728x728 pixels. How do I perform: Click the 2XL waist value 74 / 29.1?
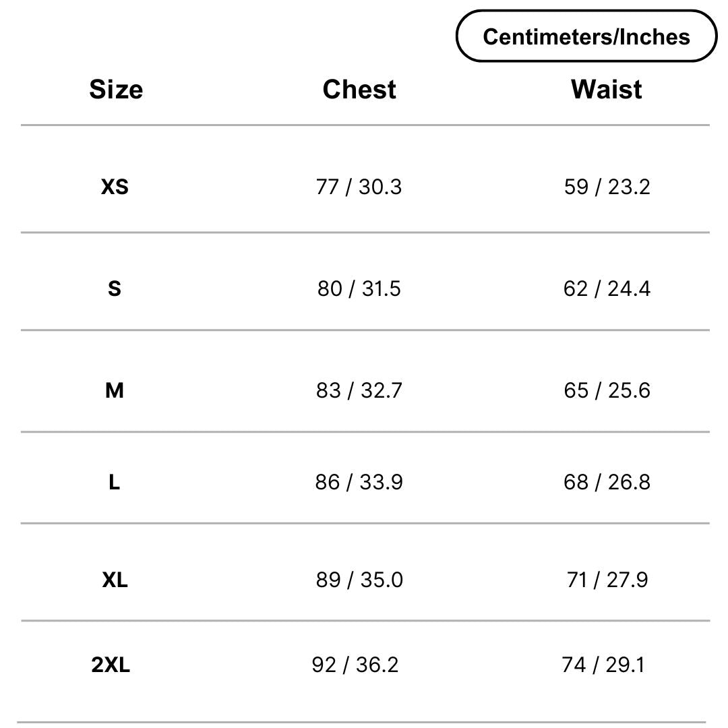603,665
